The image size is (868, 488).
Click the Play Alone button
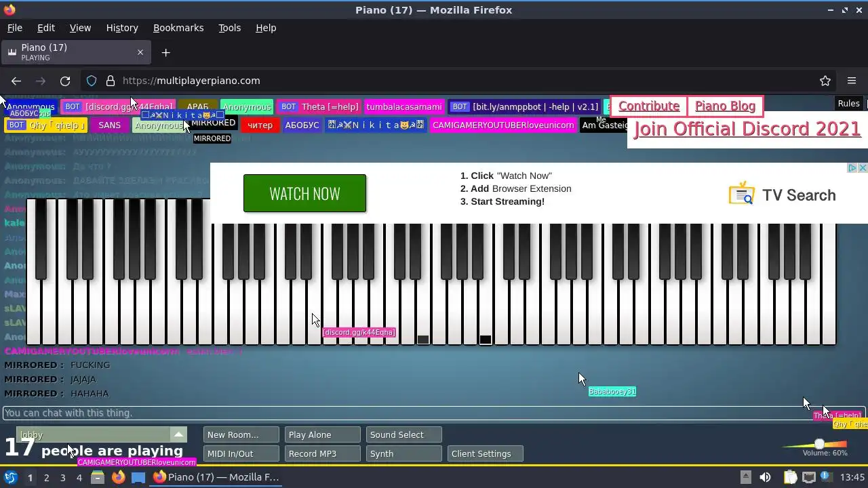click(x=322, y=434)
